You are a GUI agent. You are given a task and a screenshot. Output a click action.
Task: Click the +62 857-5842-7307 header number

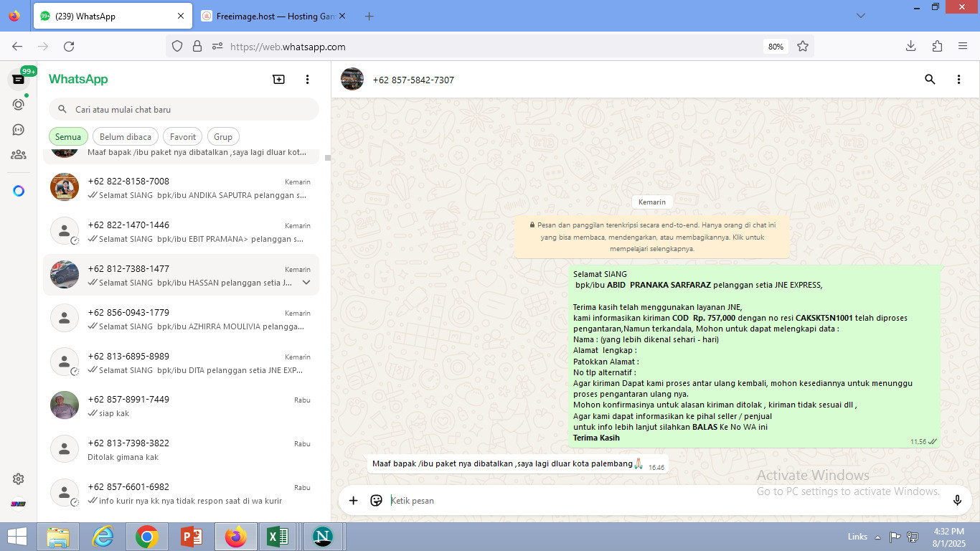pyautogui.click(x=413, y=80)
